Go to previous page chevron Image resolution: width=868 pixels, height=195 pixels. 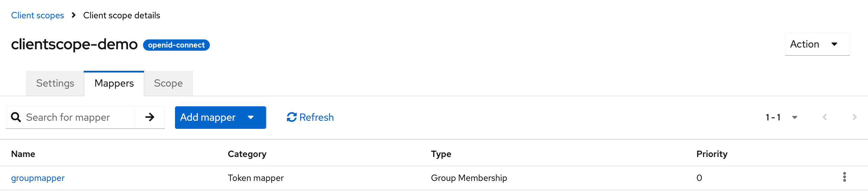[824, 117]
